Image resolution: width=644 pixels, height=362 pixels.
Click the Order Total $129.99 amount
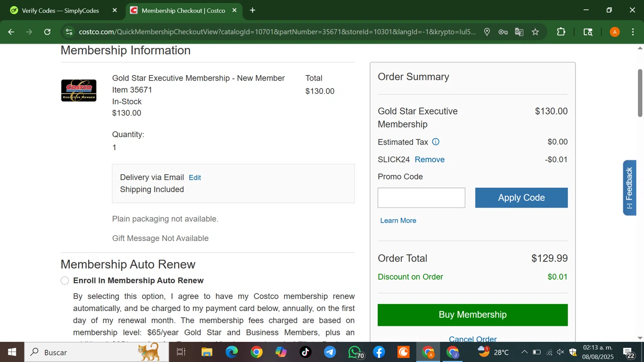click(x=550, y=258)
